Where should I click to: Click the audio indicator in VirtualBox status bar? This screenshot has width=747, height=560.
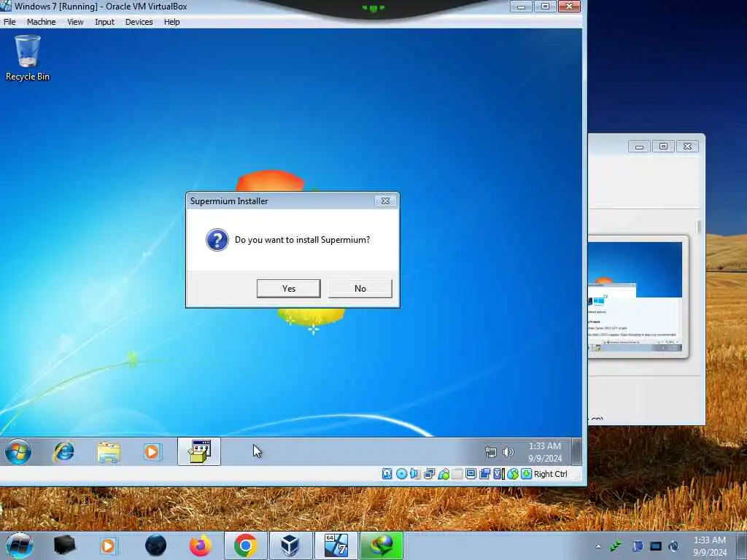coord(415,474)
